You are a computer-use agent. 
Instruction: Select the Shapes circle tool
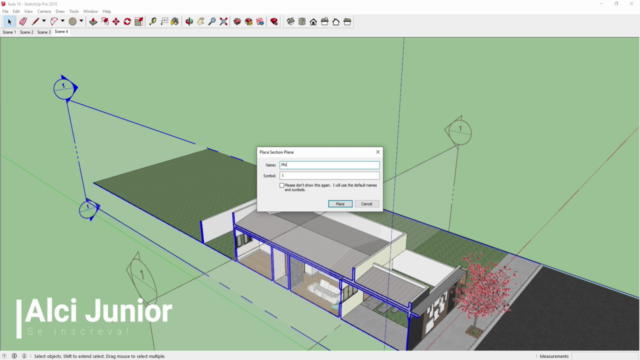click(x=72, y=22)
